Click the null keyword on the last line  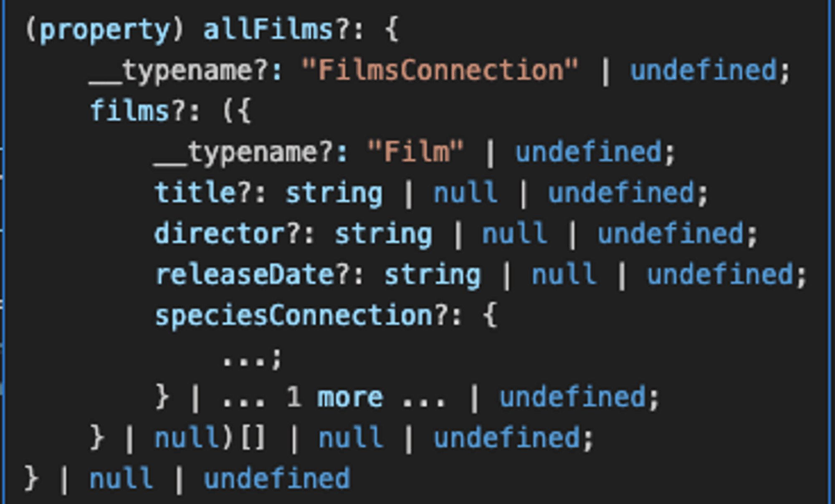pyautogui.click(x=121, y=479)
